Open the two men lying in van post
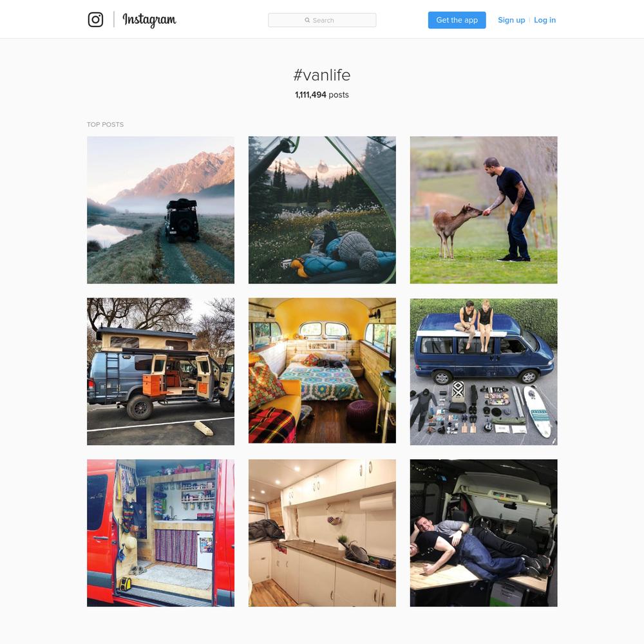Image resolution: width=644 pixels, height=644 pixels. point(484,533)
